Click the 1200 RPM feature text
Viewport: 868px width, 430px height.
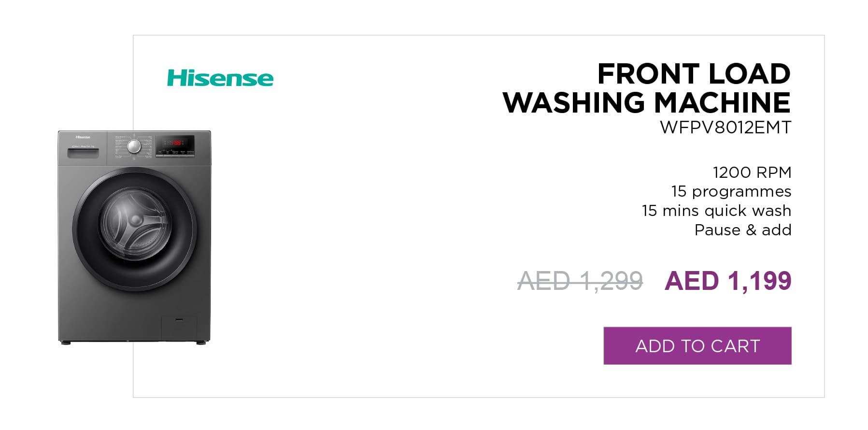coord(752,172)
